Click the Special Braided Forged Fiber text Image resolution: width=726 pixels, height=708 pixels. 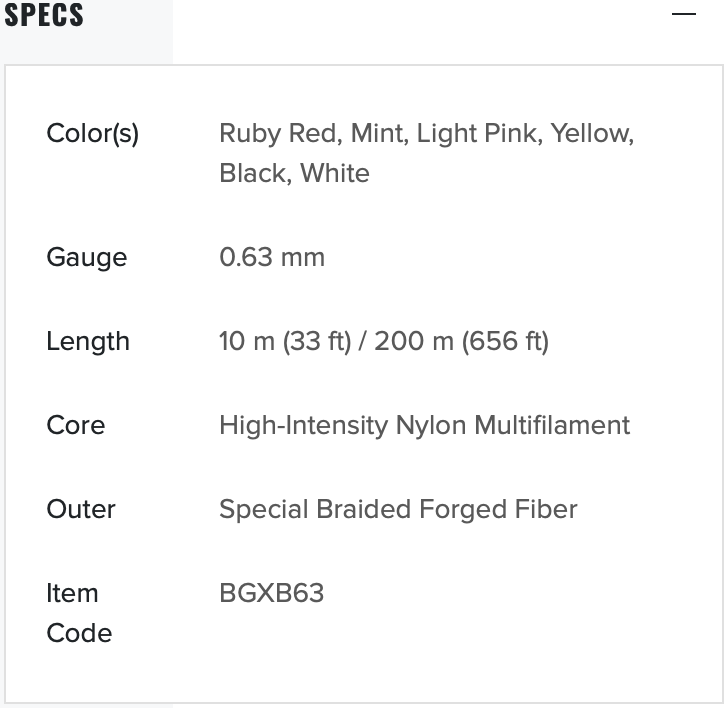[x=398, y=509]
